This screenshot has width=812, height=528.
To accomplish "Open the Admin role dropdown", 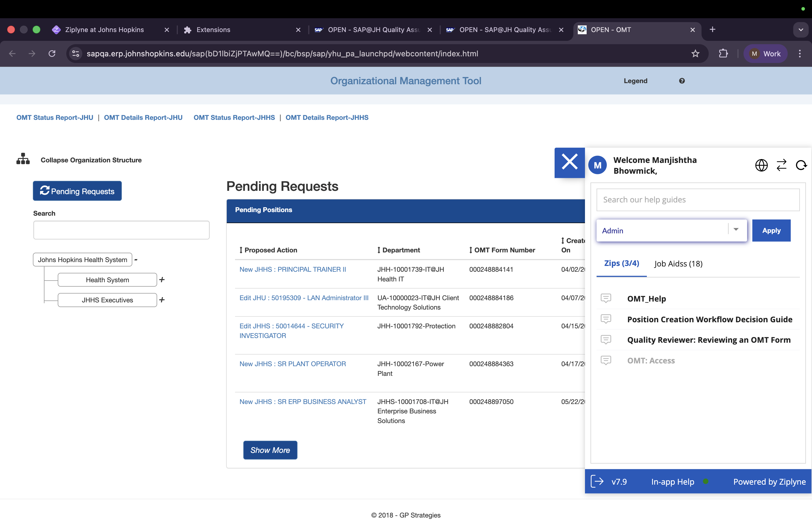I will click(x=735, y=230).
